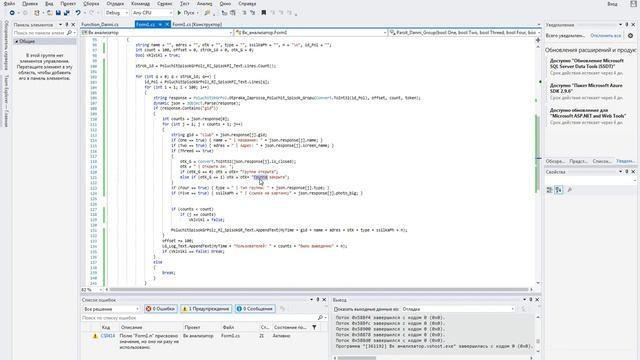Viewport: 640px width, 360px height.
Task: Click the bookmark icon in the toolbar
Action: pos(264,13)
